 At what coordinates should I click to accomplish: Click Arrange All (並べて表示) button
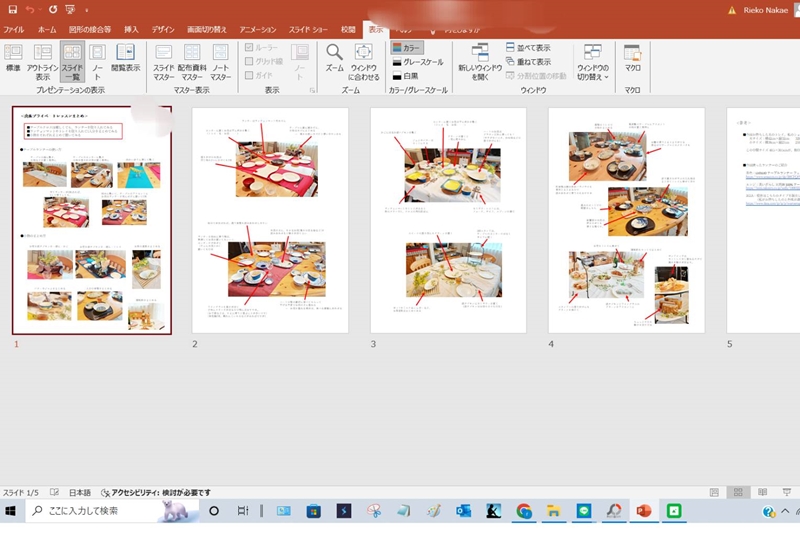tap(528, 47)
